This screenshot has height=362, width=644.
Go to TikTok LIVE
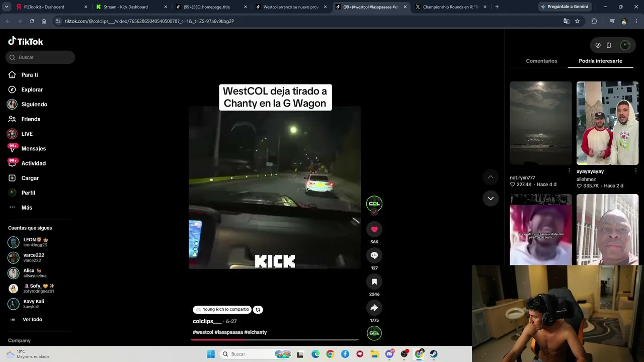point(27,134)
